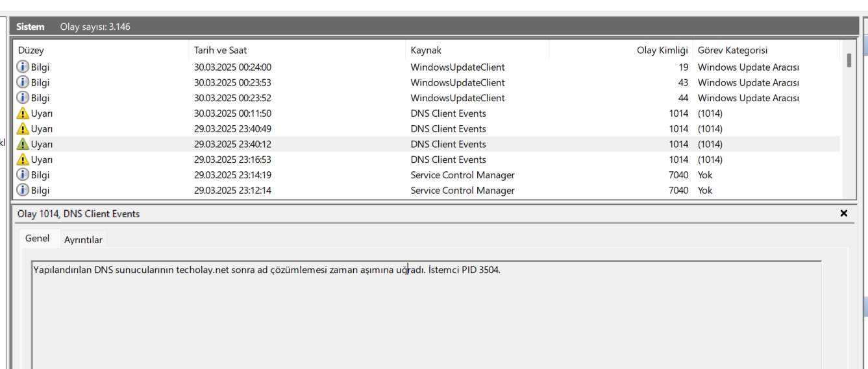Screen dimensions: 868x369
Task: Click the Olay sayısı: 3.146 counter text
Action: [96, 27]
